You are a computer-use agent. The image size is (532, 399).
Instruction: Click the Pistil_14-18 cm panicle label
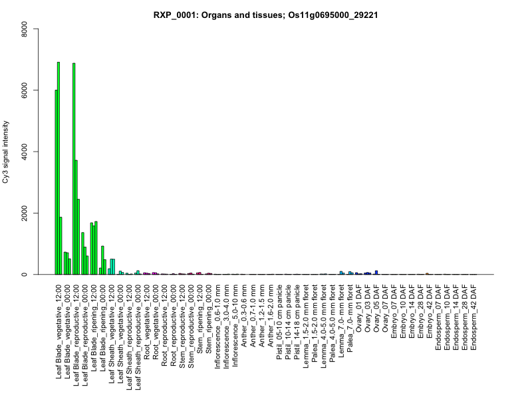tap(297, 323)
